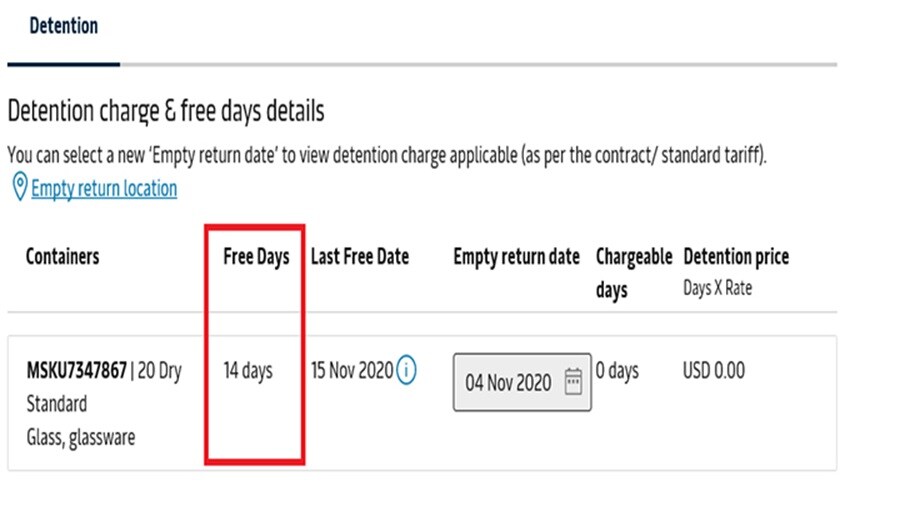Screen dimensions: 900x506
Task: Click the Free Days column header
Action: click(x=256, y=257)
